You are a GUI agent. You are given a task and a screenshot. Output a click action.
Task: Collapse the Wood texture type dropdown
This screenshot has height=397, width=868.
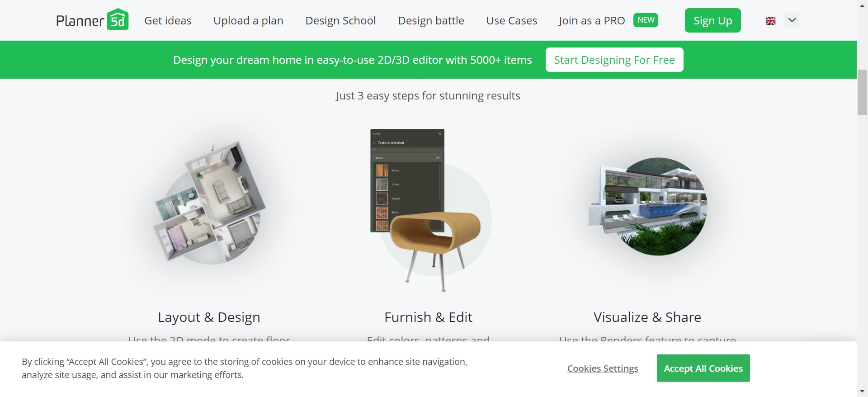437,158
